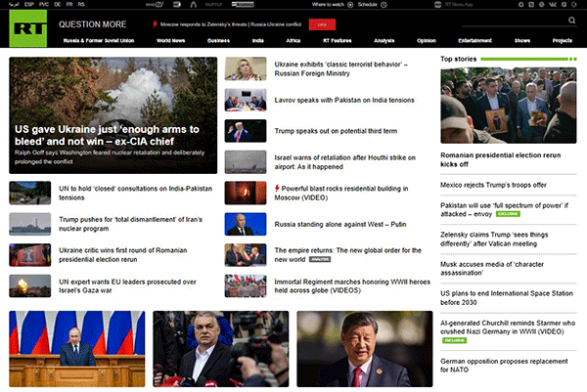Image resolution: width=587 pixels, height=392 pixels.
Task: Open the Opinion section
Action: point(427,40)
